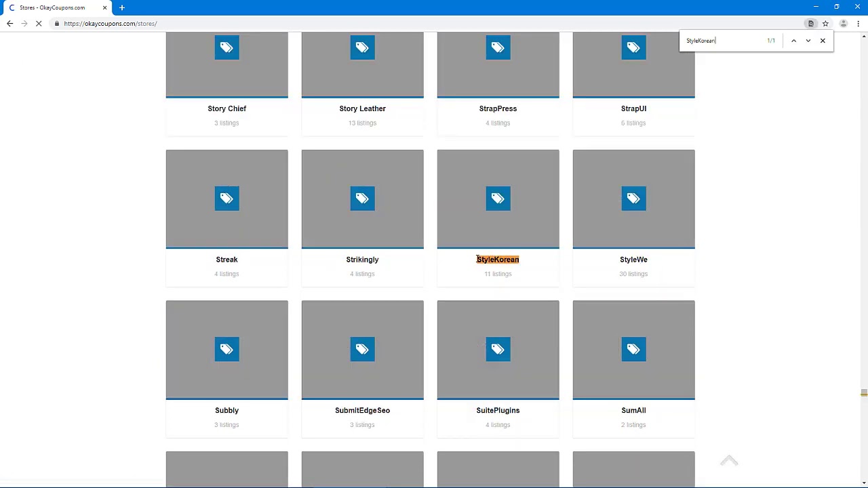Open the StrapUI store link
868x488 pixels.
(x=633, y=108)
